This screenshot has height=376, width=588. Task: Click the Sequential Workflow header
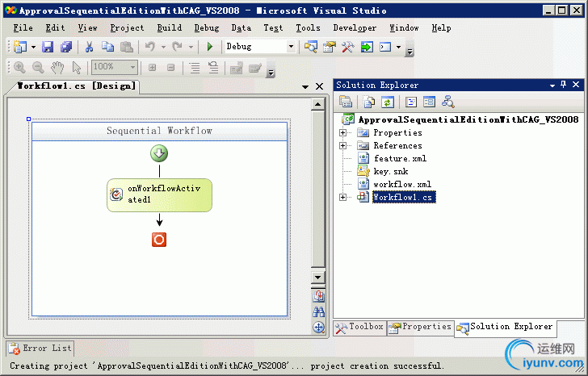pos(159,131)
